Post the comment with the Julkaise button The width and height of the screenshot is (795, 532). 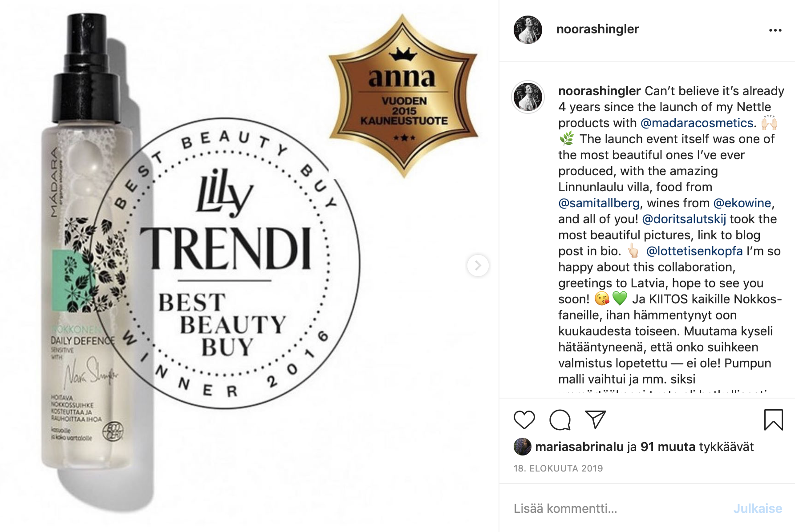758,508
